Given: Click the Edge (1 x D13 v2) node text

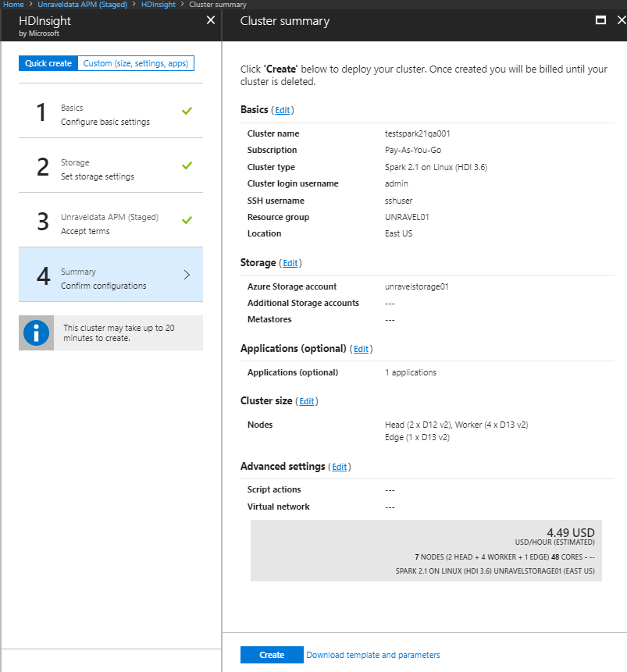Looking at the screenshot, I should tap(417, 437).
